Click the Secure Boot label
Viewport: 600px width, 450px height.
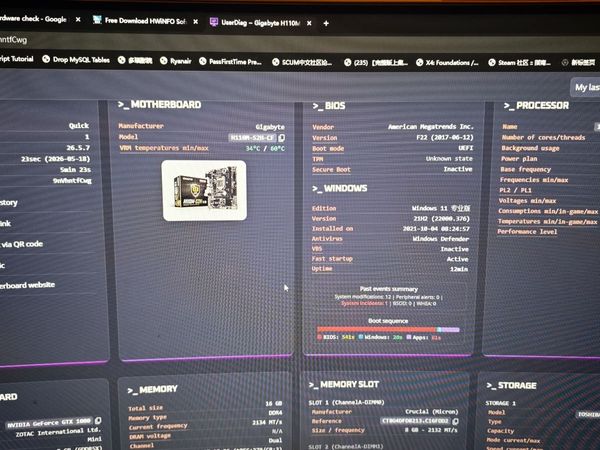pos(331,170)
